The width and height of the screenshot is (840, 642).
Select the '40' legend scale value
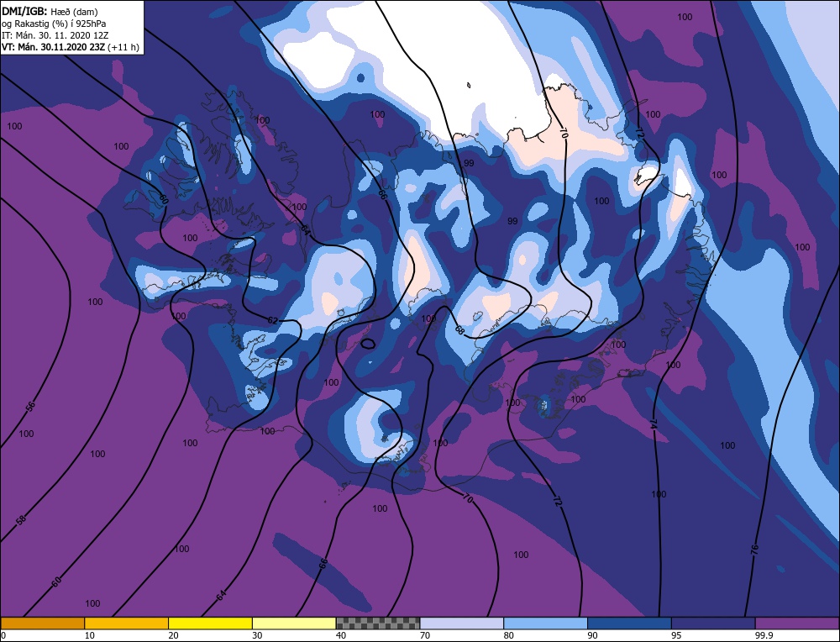pos(341,635)
